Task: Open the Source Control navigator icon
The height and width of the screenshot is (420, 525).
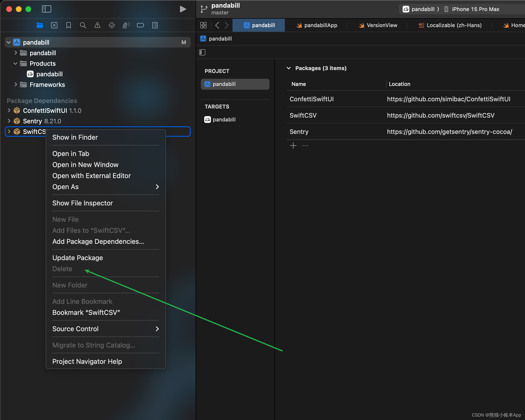Action: pyautogui.click(x=54, y=25)
